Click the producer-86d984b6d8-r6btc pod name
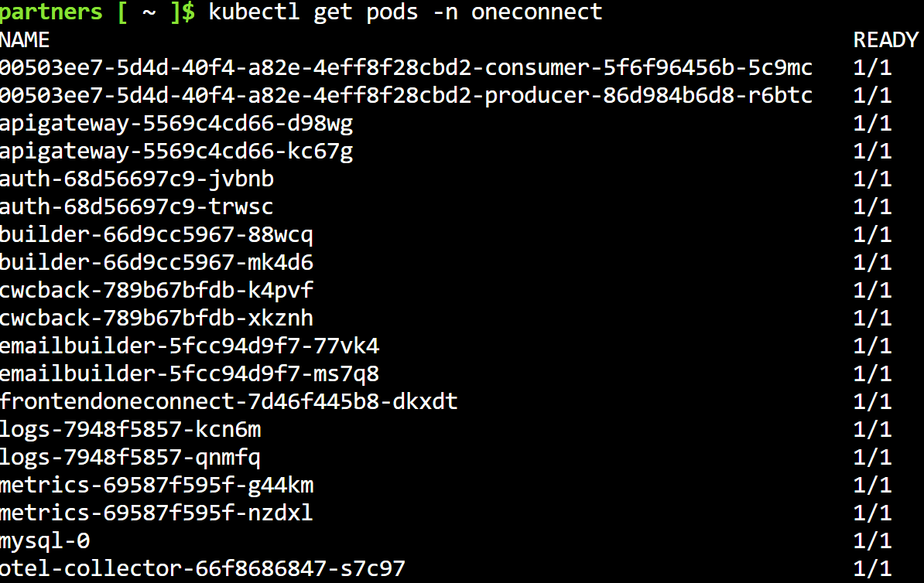This screenshot has height=583, width=924. [406, 96]
